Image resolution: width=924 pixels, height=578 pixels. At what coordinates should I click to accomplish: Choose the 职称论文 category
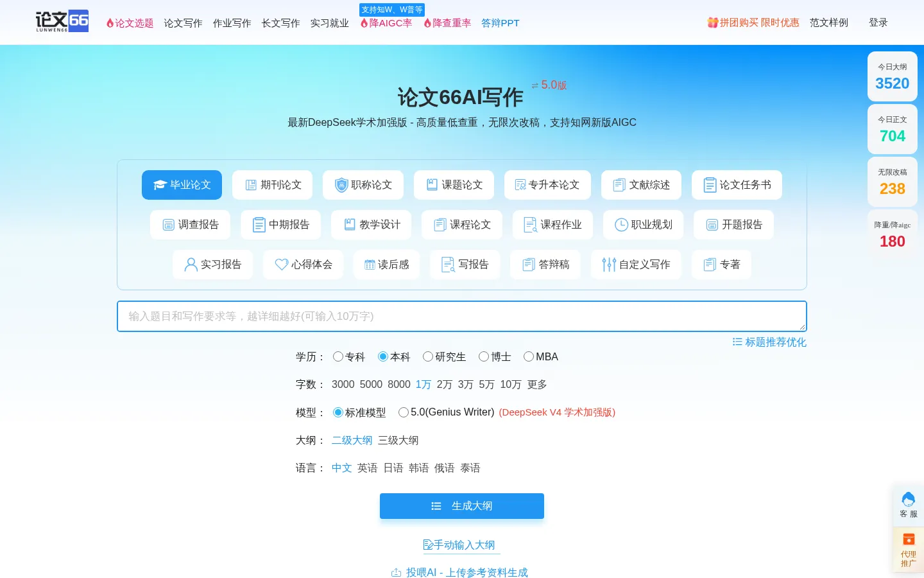point(363,185)
